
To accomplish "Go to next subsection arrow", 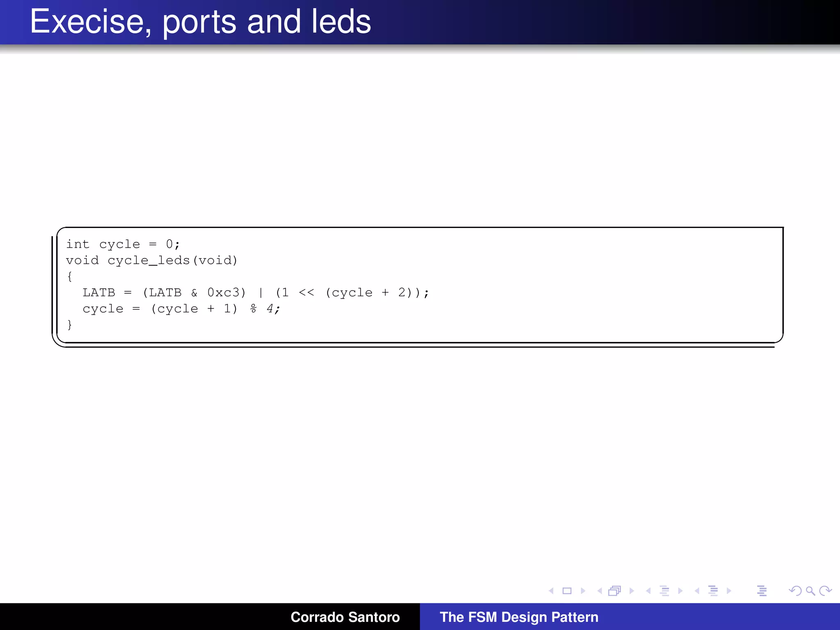I will (680, 591).
